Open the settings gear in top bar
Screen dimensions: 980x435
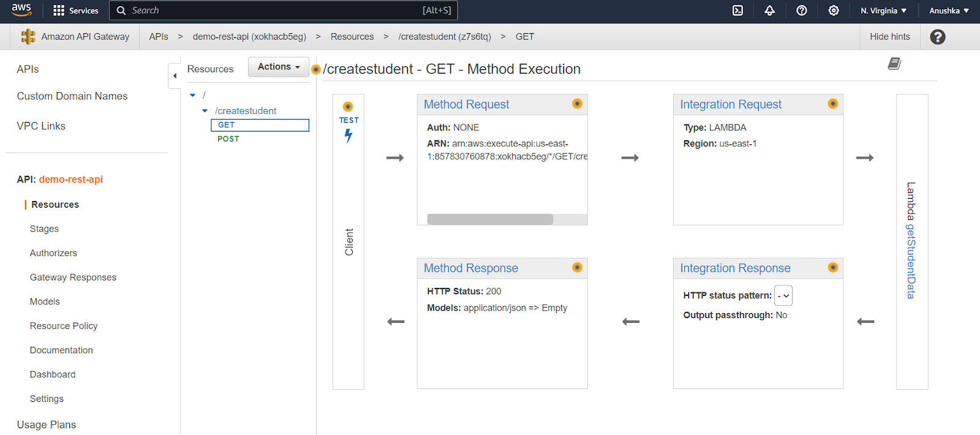tap(834, 10)
